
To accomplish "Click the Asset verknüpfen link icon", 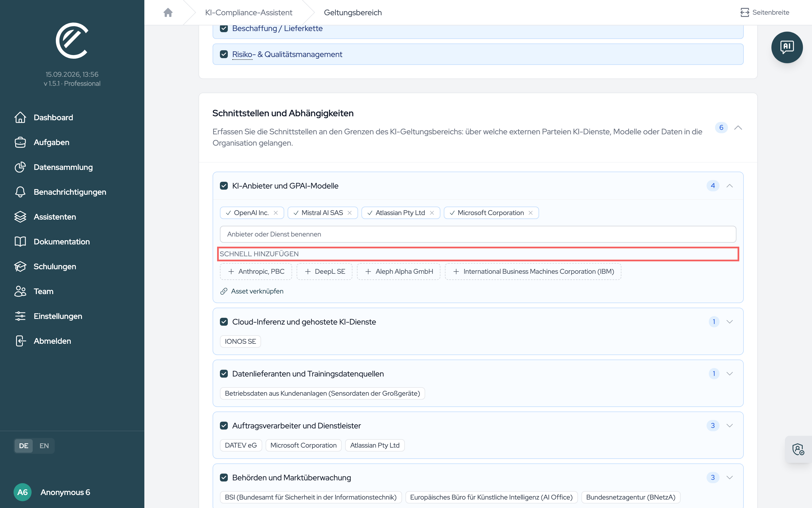I will [x=224, y=291].
